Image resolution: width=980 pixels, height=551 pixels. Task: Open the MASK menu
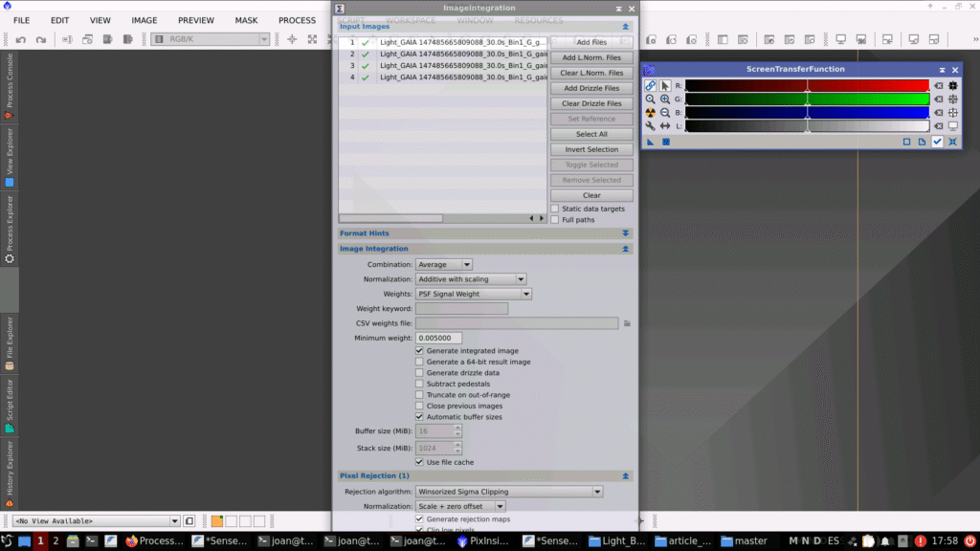tap(246, 20)
